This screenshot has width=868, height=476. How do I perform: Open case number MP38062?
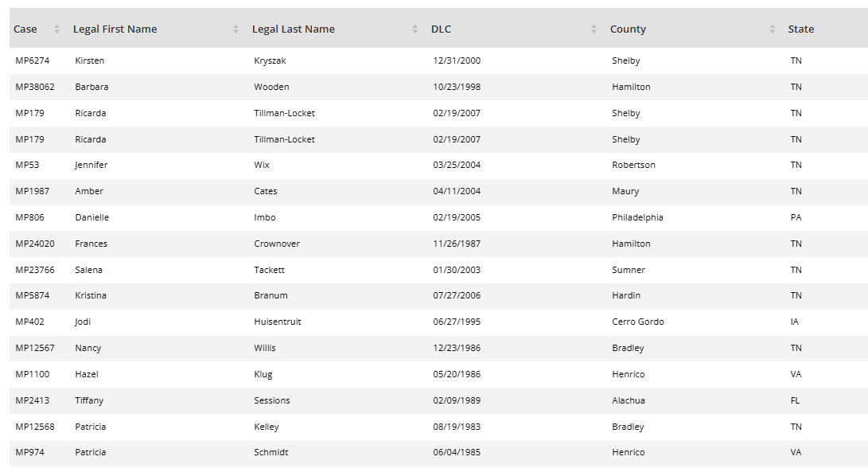[35, 87]
